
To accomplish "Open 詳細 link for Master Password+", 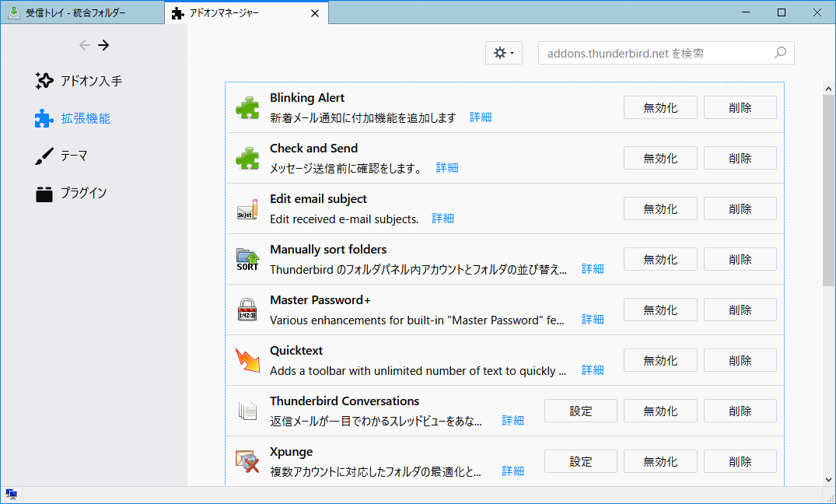I will (593, 320).
